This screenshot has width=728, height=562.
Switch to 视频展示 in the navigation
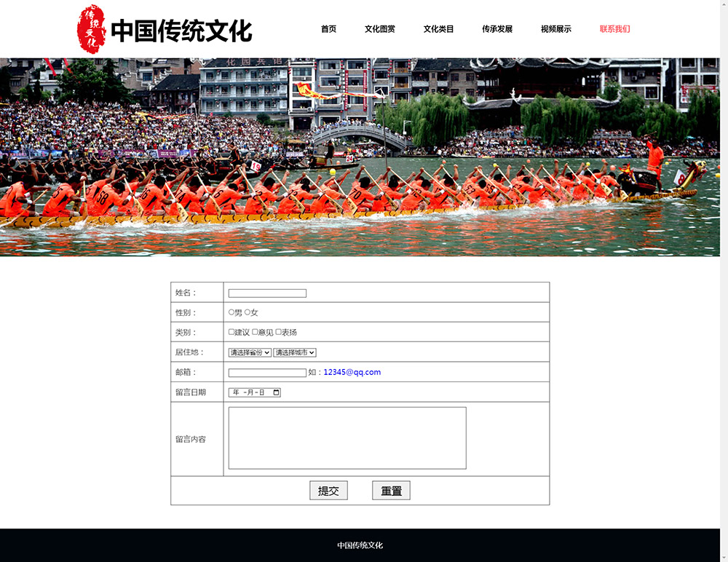(x=556, y=29)
